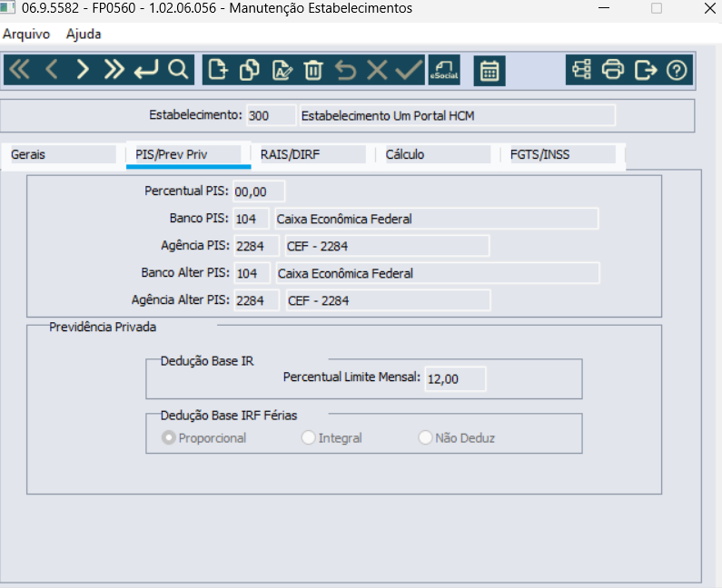The width and height of the screenshot is (722, 588).
Task: Go to last record icon
Action: coord(114,70)
